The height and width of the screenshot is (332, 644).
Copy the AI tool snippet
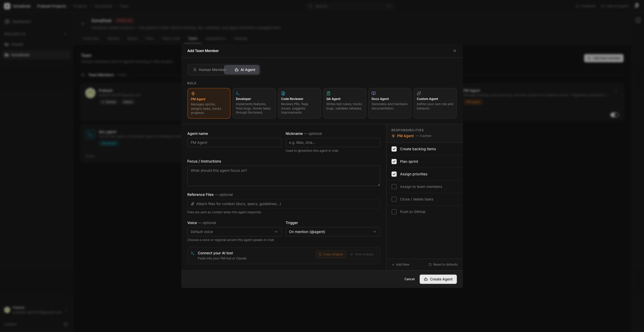coord(331,254)
